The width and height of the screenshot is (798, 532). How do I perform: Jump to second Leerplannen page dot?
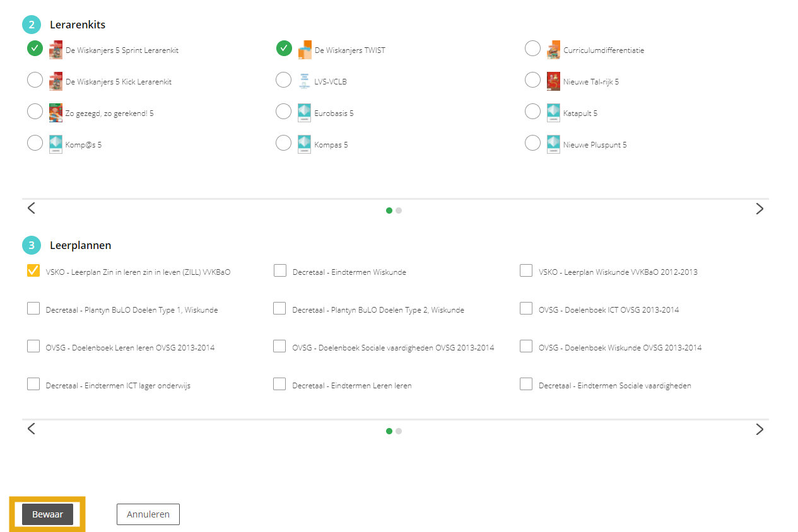click(x=399, y=431)
